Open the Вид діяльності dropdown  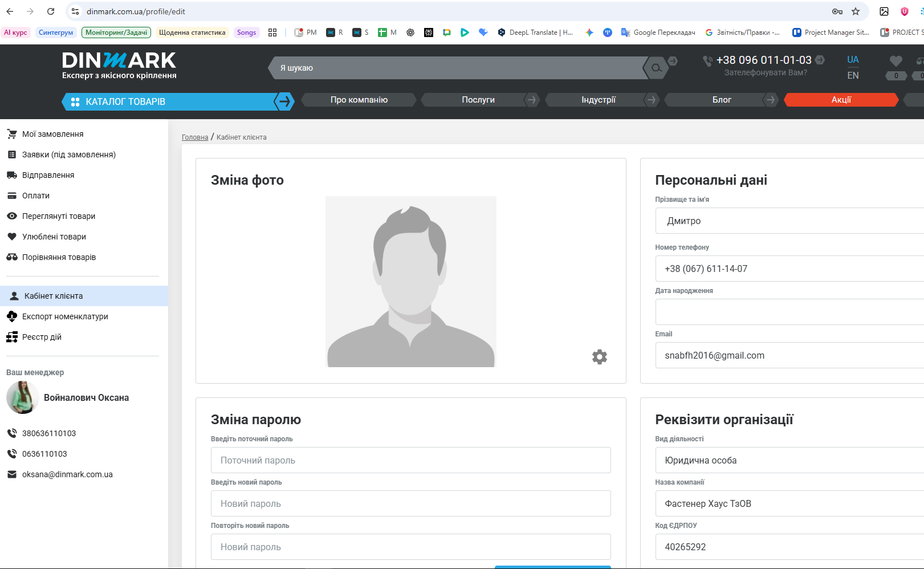coord(789,460)
